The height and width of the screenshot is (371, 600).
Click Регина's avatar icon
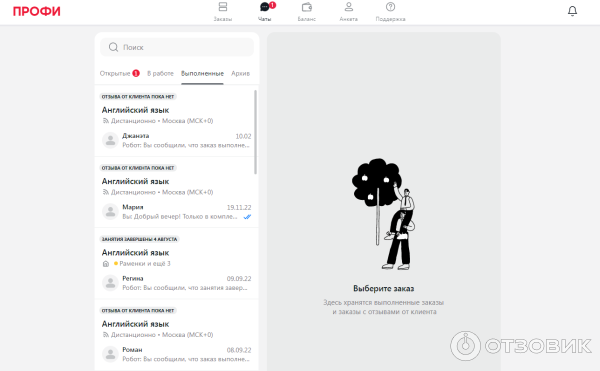(x=110, y=283)
